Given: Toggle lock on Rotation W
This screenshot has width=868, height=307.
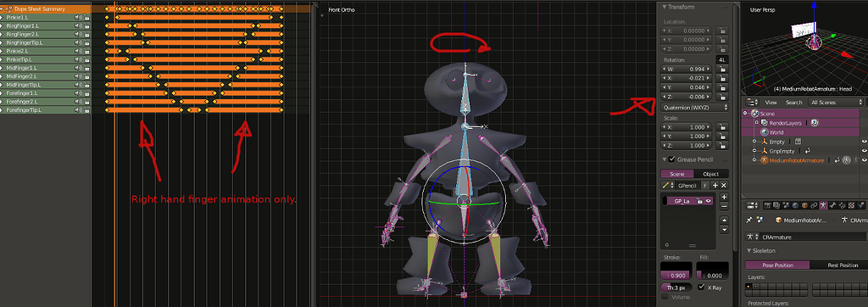Looking at the screenshot, I should point(722,69).
